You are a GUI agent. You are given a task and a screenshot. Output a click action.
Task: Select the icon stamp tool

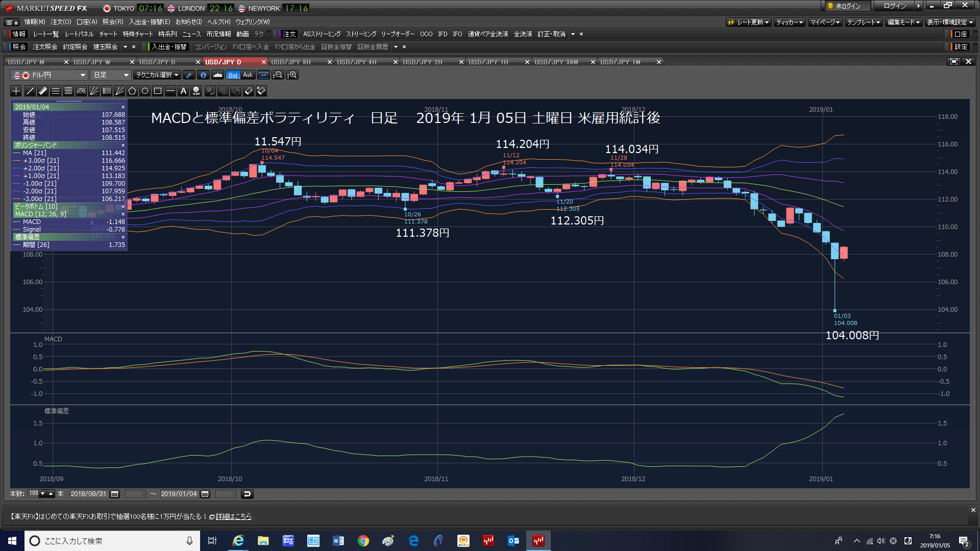pos(196,91)
